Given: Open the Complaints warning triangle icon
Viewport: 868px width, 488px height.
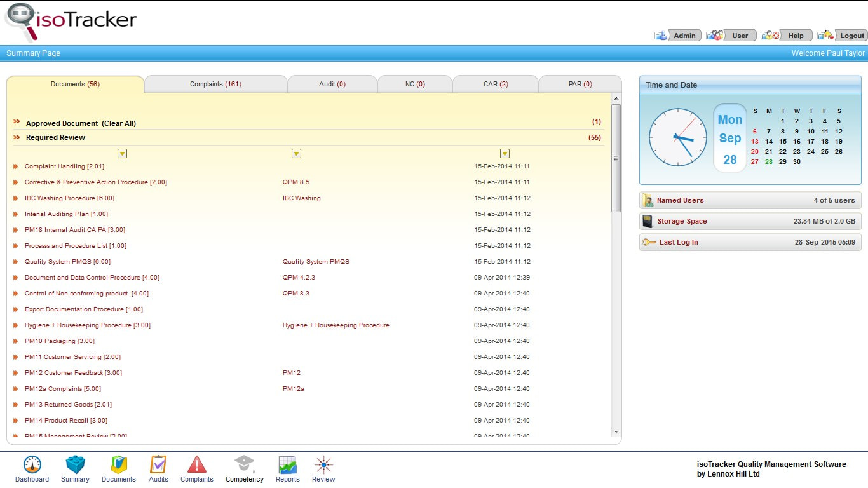Looking at the screenshot, I should 197,464.
